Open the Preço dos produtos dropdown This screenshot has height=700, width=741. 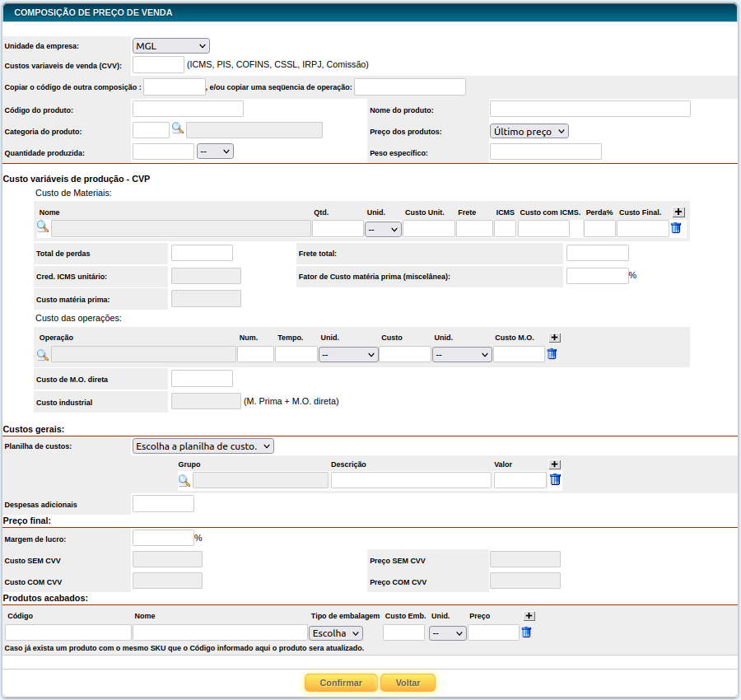coord(529,131)
